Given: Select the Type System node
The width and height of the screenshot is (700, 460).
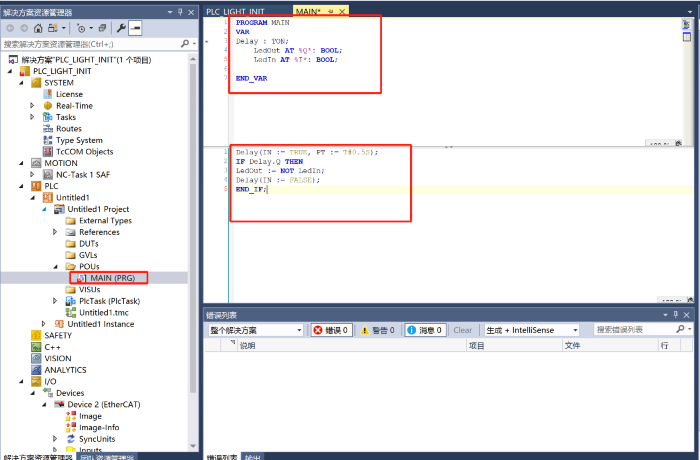Looking at the screenshot, I should [79, 140].
